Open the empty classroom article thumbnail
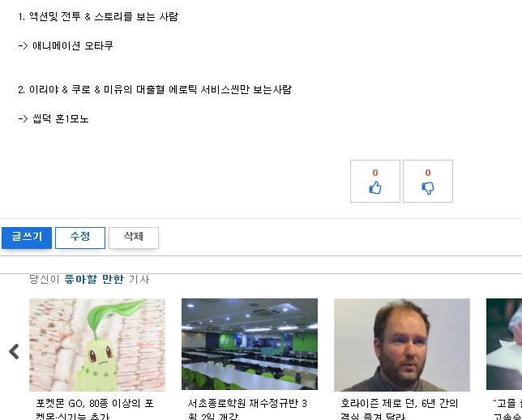The image size is (522, 420). 250,344
